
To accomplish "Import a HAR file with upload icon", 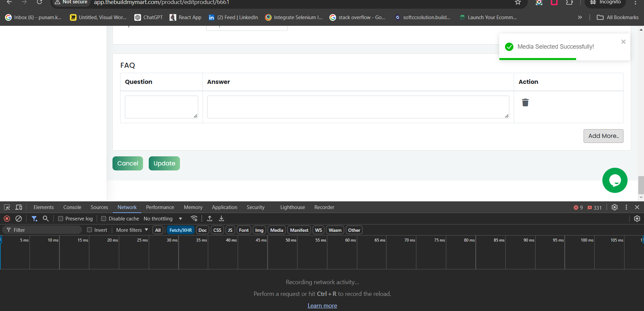I will [x=210, y=218].
